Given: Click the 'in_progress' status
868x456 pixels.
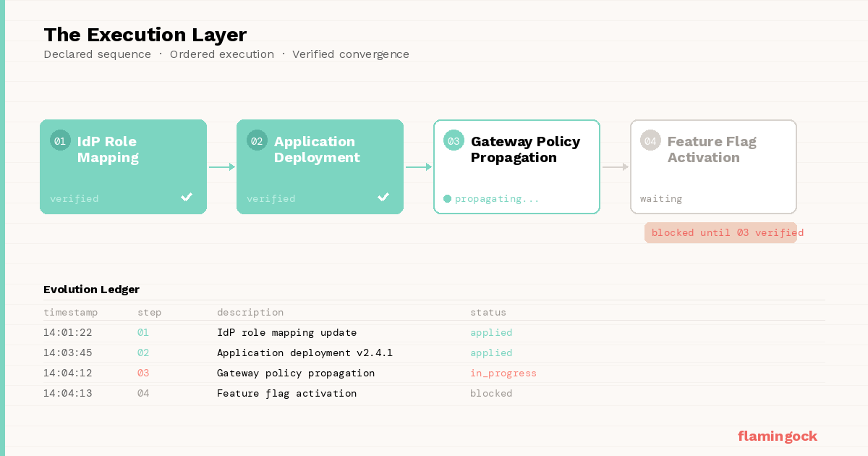Looking at the screenshot, I should pos(503,373).
